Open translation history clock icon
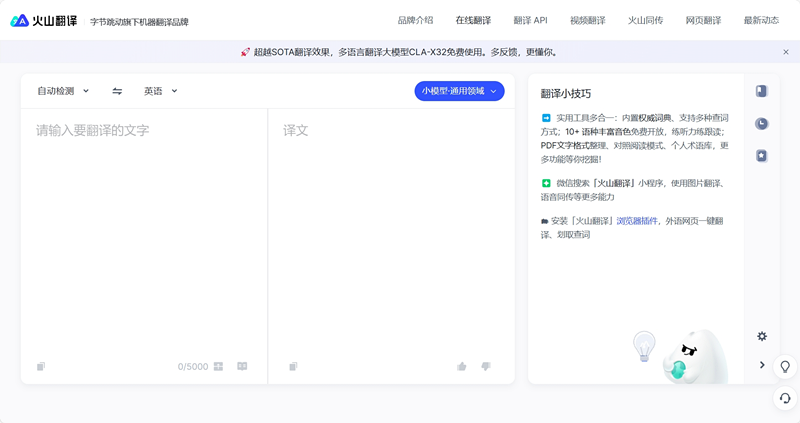Viewport: 800px width, 423px height. tap(761, 123)
